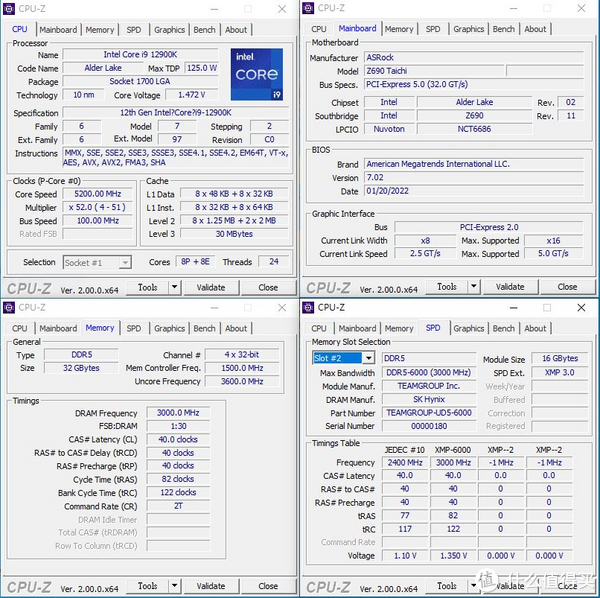Viewport: 600px width, 598px height.
Task: Click Validate button in Memory window
Action: click(x=211, y=586)
